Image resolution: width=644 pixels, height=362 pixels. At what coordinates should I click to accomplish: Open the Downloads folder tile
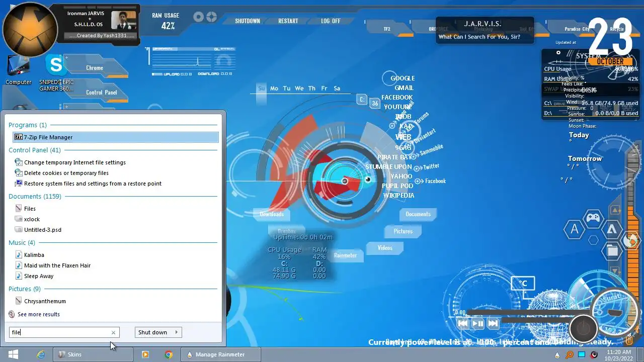click(272, 214)
